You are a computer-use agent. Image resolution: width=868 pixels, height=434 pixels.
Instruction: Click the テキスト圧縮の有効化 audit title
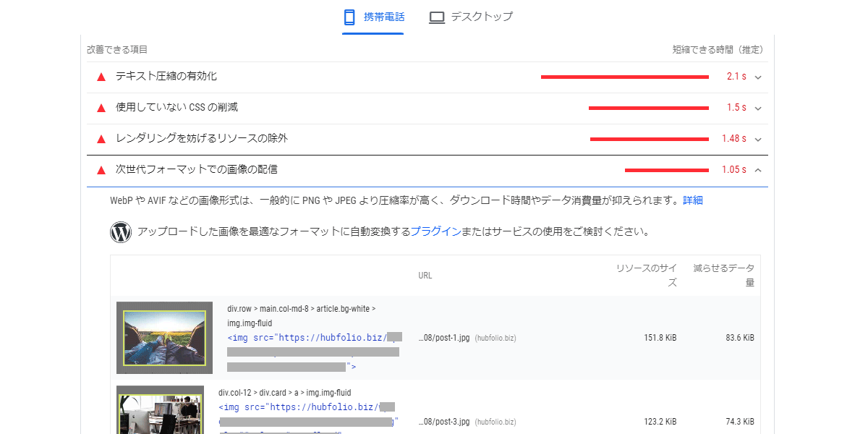[166, 76]
